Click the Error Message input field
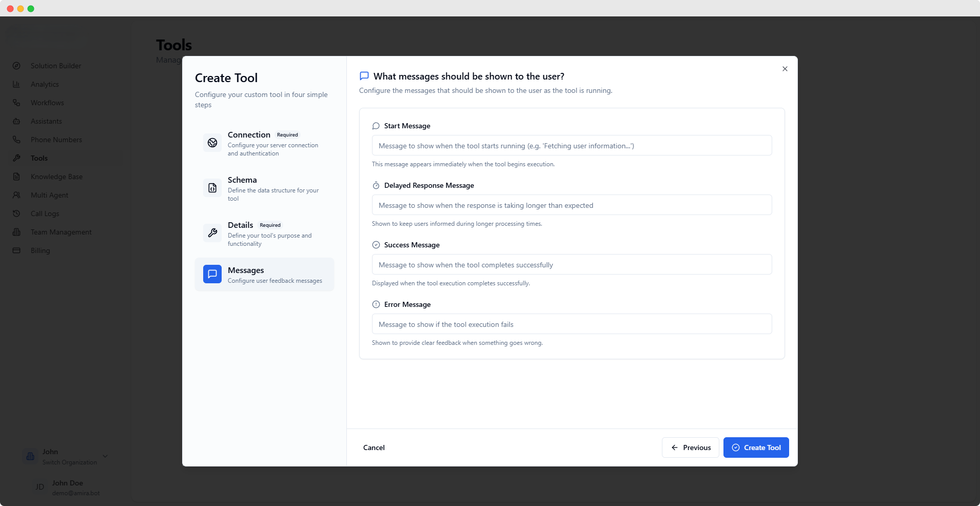The height and width of the screenshot is (506, 980). 571,324
